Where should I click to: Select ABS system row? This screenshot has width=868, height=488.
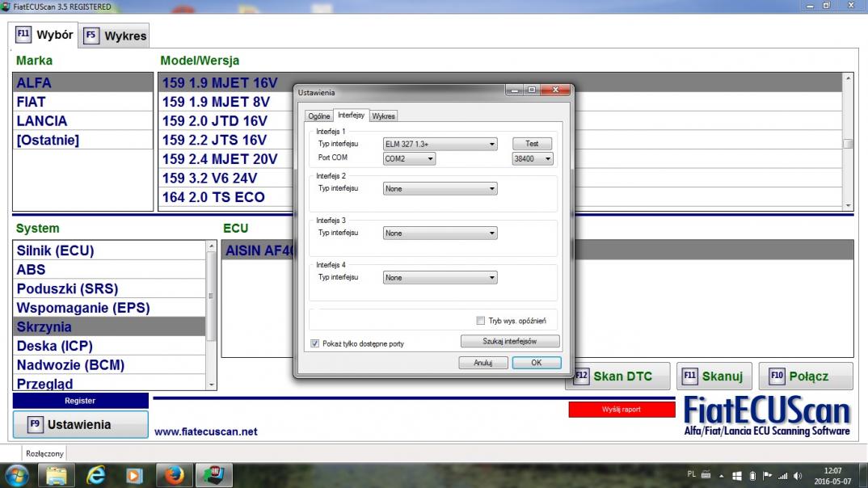pos(109,270)
